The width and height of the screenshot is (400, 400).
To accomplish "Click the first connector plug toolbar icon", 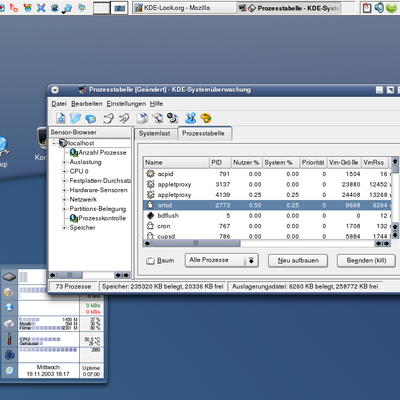I will click(108, 118).
